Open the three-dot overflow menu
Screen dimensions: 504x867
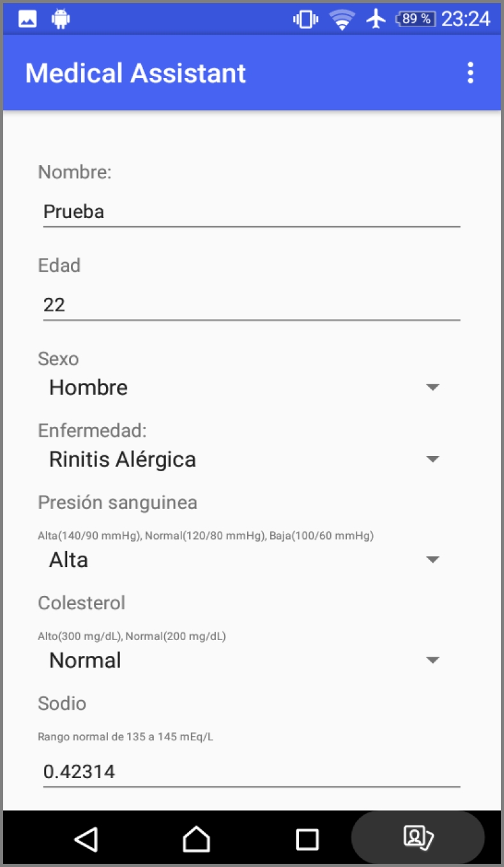pos(470,73)
